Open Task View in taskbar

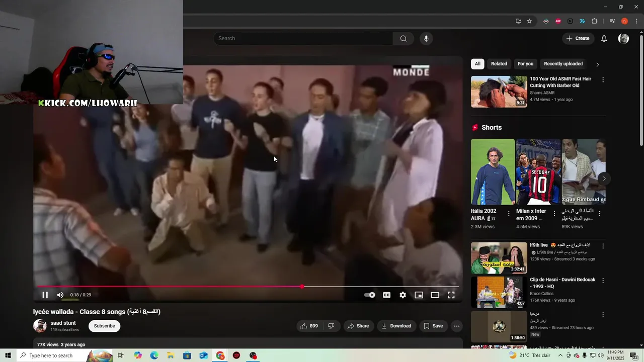point(121,355)
